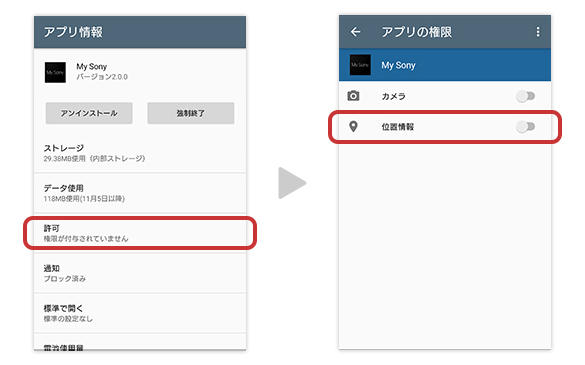Click the 118MB使用 data usage detail
Screen dimensions: 585x365
[84, 199]
